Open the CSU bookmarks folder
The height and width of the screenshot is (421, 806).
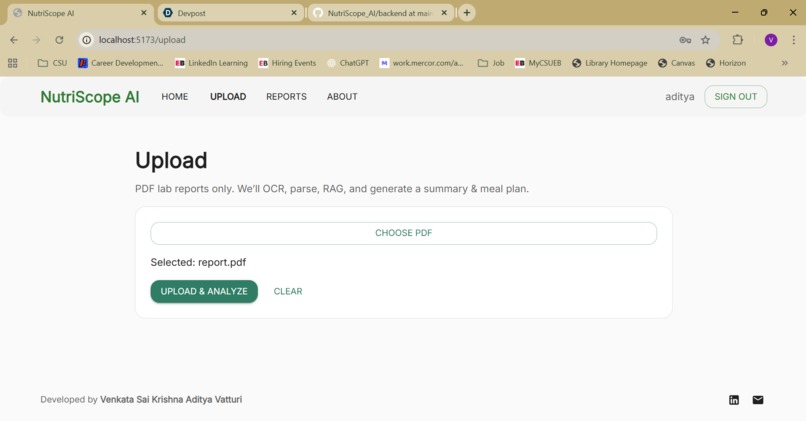52,63
